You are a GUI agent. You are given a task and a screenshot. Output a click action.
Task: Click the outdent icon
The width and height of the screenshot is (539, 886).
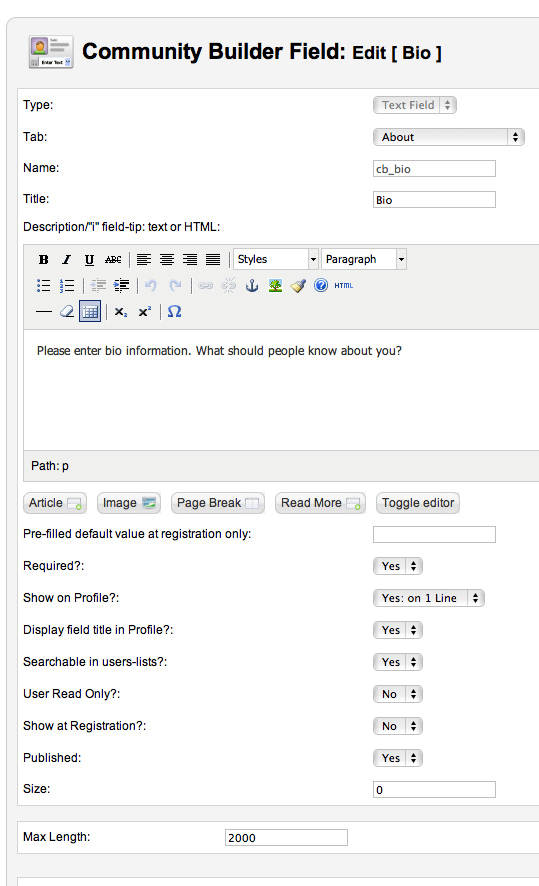coord(98,285)
